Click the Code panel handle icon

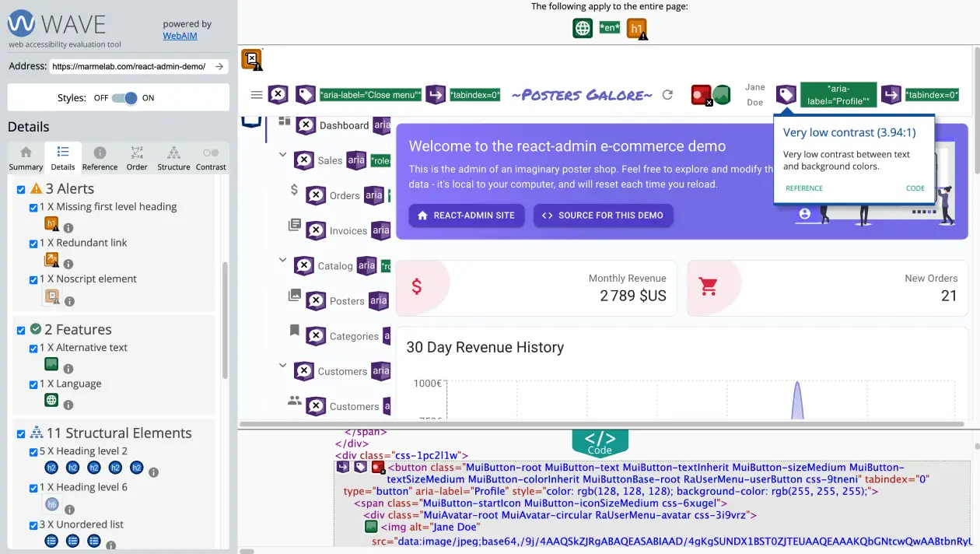pyautogui.click(x=600, y=441)
